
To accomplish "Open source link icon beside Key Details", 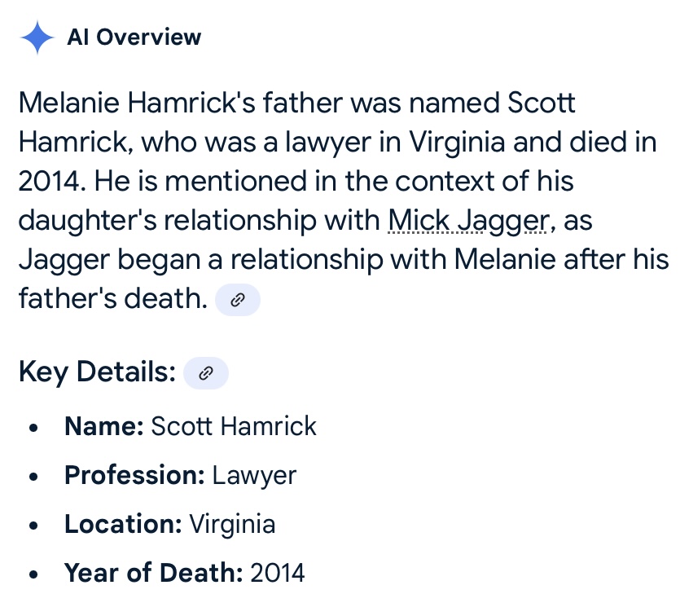I will point(206,374).
